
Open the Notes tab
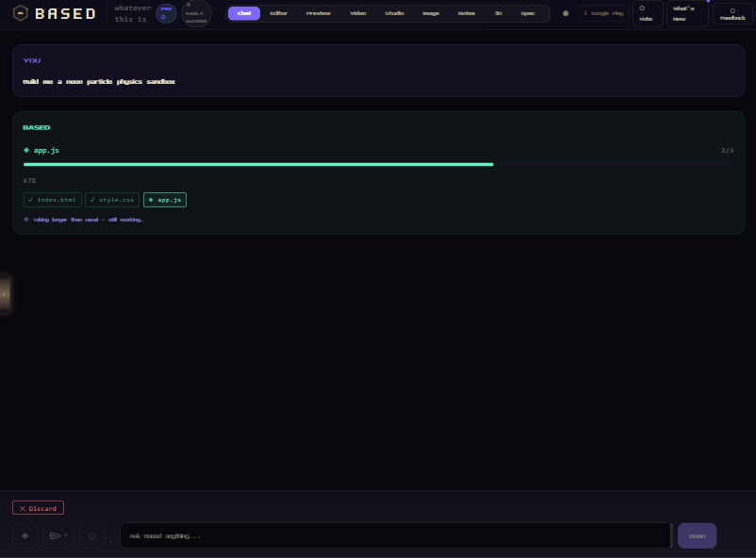click(x=467, y=13)
